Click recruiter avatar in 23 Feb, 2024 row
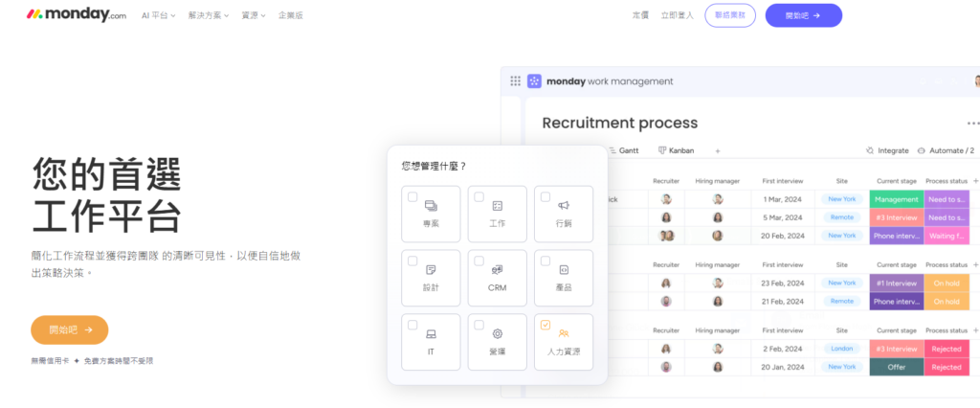Viewport: 980px width, 408px height. click(666, 283)
